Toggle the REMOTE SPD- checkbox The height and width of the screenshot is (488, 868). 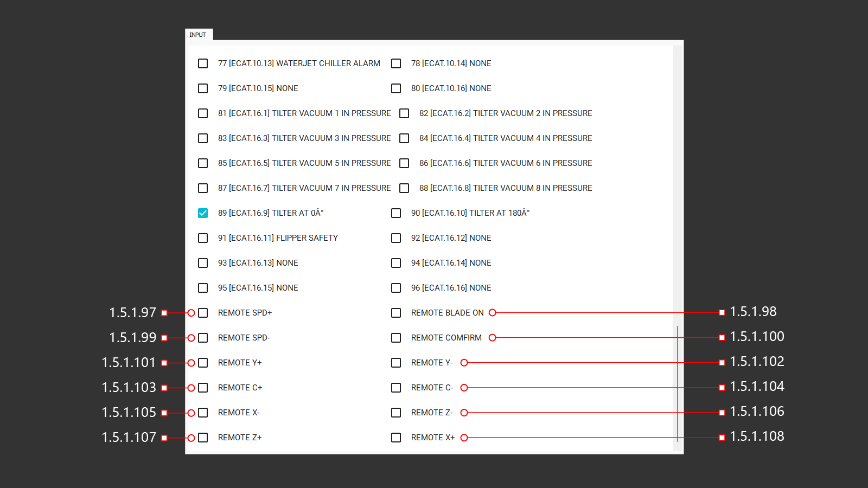203,338
